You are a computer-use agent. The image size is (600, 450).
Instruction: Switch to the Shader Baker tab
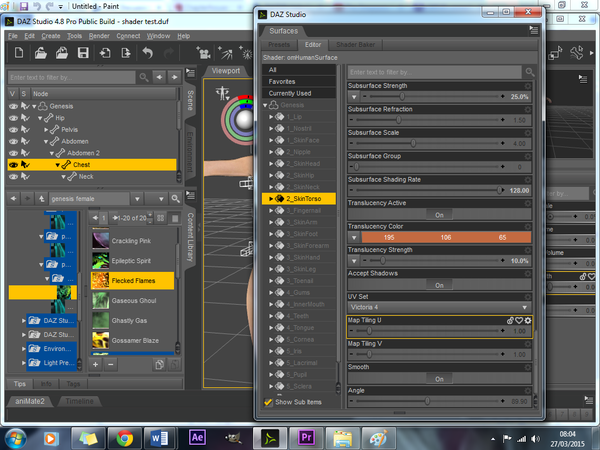[355, 45]
